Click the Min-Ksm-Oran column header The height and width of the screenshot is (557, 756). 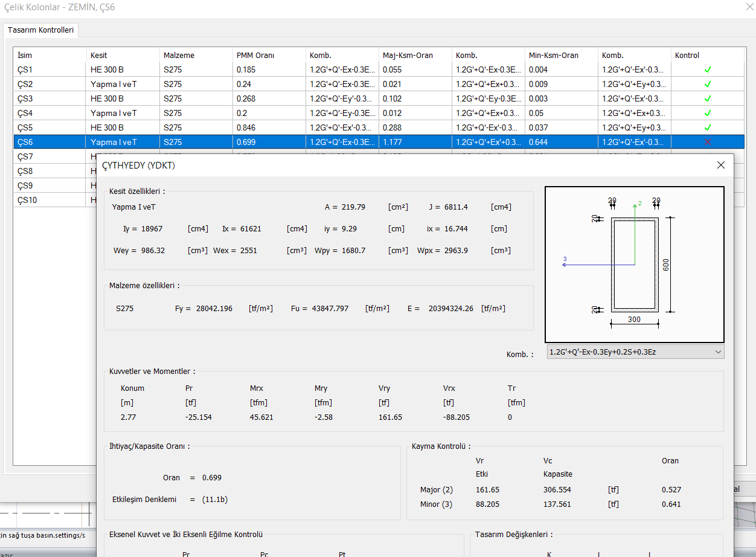562,55
